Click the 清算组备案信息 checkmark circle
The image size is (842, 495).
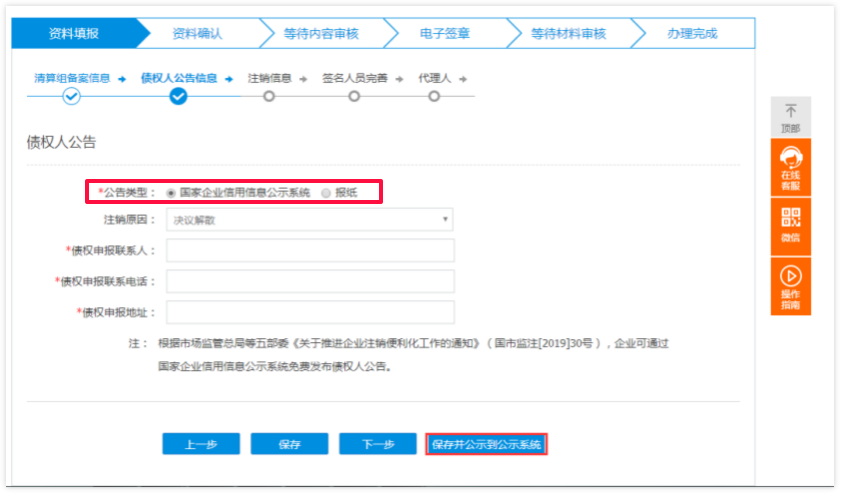[x=71, y=97]
